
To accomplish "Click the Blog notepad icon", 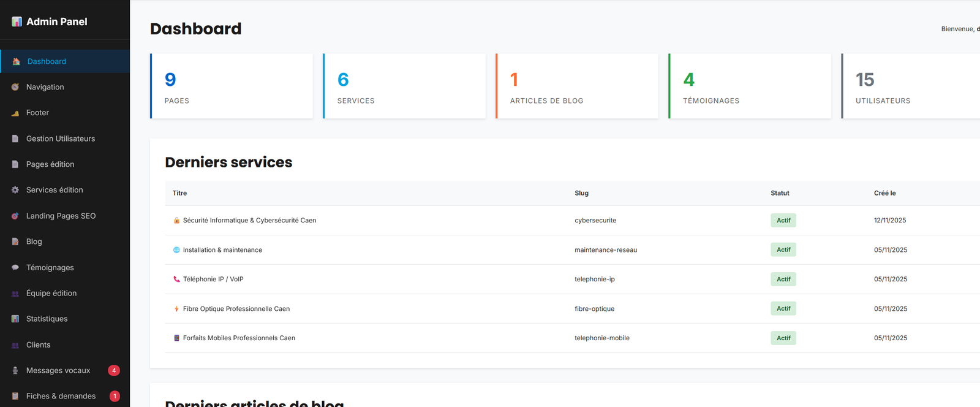I will tap(15, 242).
